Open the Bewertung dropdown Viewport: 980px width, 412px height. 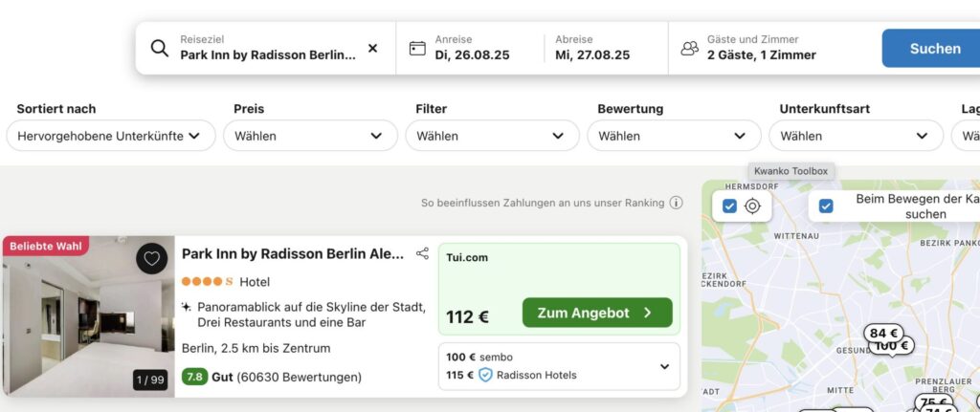(x=674, y=136)
